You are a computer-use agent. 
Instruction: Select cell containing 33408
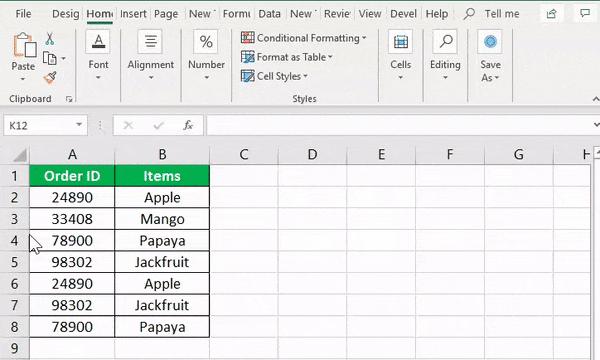click(x=72, y=219)
